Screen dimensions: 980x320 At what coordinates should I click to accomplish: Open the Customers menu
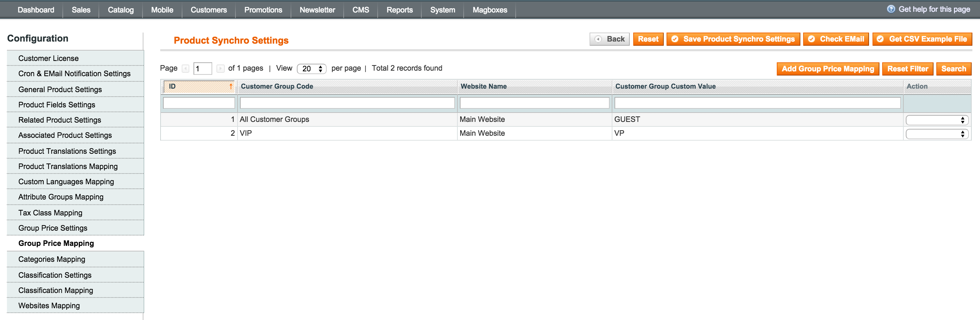pos(208,10)
